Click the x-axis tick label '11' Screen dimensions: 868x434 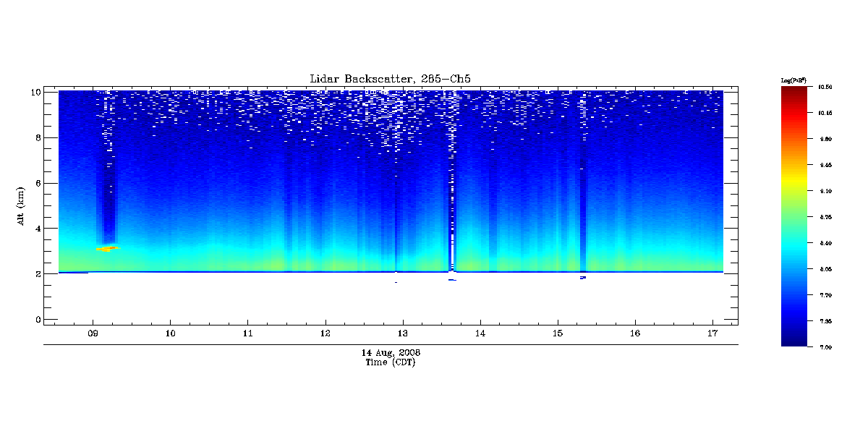tap(248, 334)
